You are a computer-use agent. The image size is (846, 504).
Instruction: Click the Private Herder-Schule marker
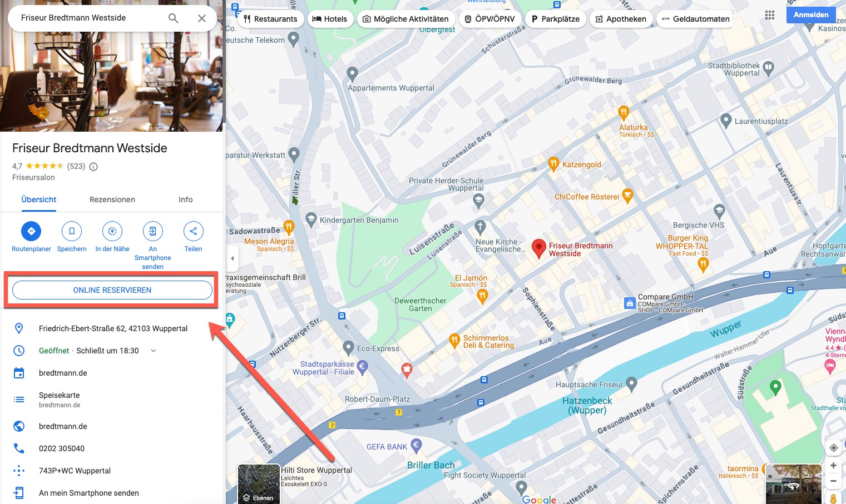point(478,201)
